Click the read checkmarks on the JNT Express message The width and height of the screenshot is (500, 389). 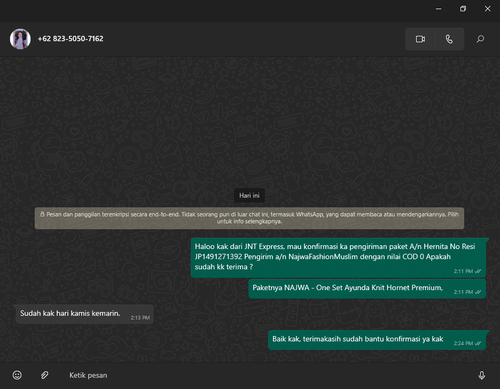[478, 271]
